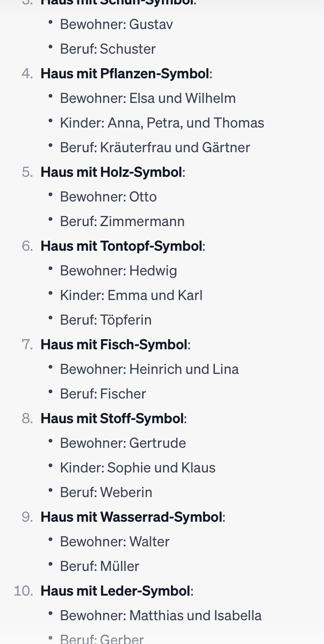This screenshot has width=324, height=644.
Task: Click 'Bewohner: Matthias und Isabella' line
Action: point(161,615)
